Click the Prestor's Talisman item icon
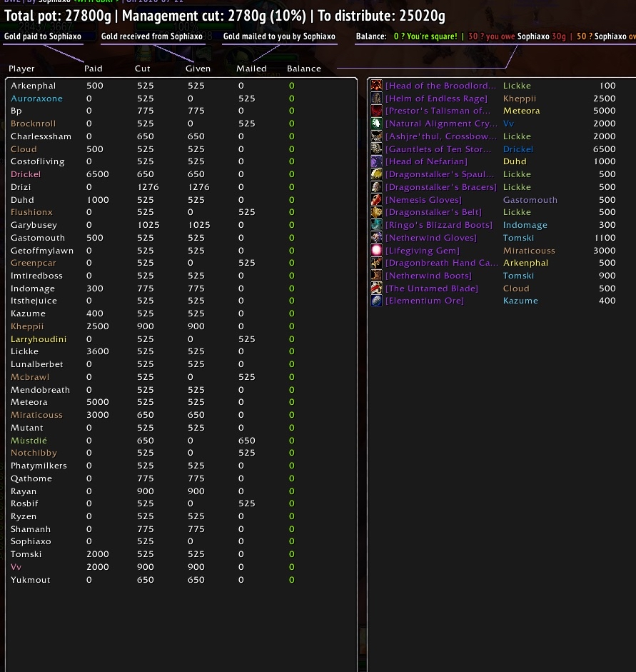The width and height of the screenshot is (636, 672). pos(376,111)
